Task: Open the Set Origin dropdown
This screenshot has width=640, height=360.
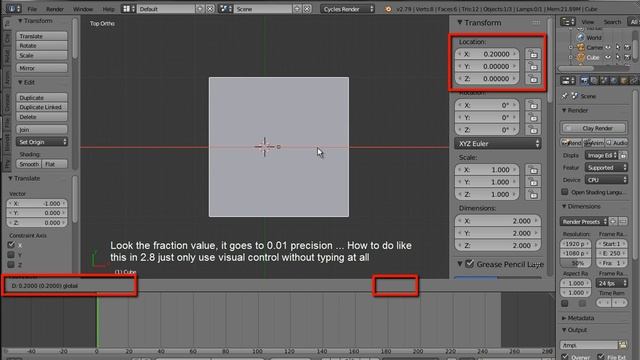Action: (x=42, y=142)
